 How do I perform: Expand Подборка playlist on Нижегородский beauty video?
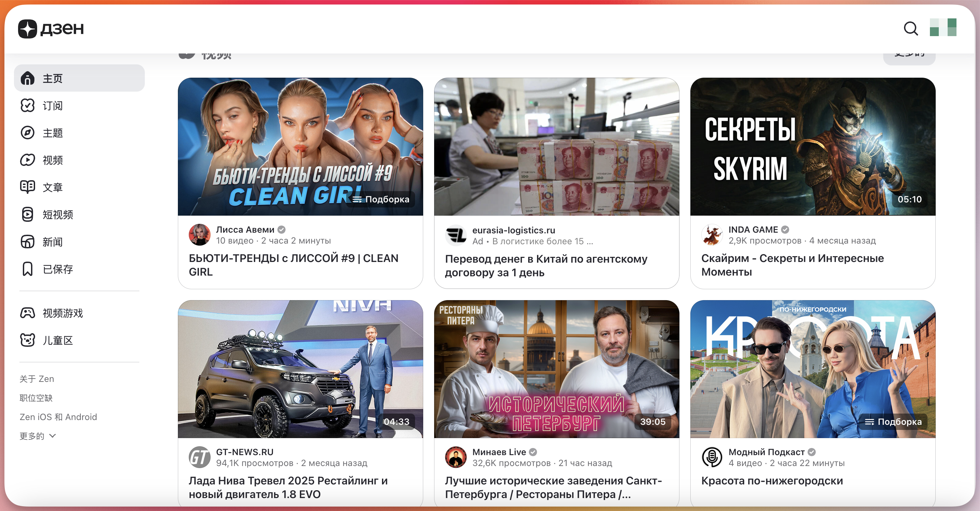click(x=895, y=422)
